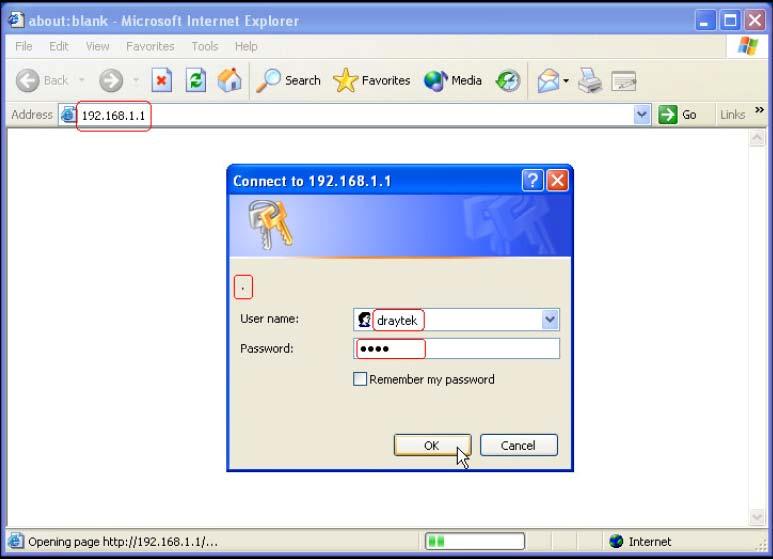Enable the Remember my password checkbox
The width and height of the screenshot is (773, 560).
coord(360,380)
